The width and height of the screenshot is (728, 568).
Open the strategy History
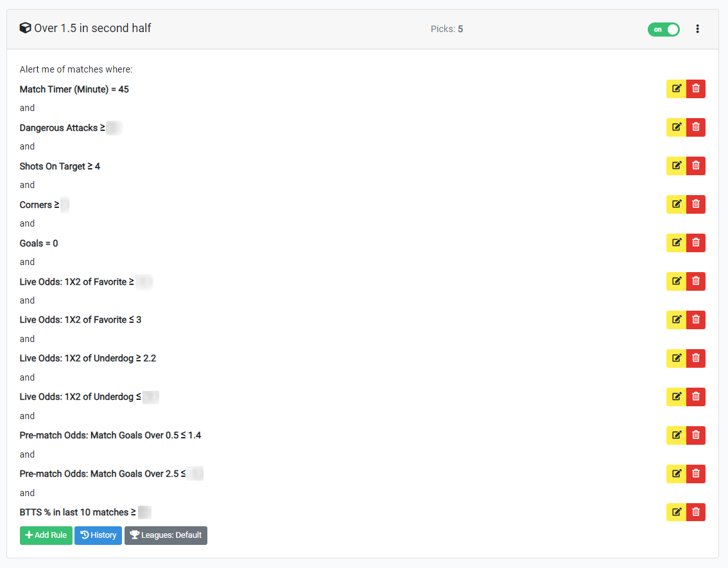tap(98, 535)
